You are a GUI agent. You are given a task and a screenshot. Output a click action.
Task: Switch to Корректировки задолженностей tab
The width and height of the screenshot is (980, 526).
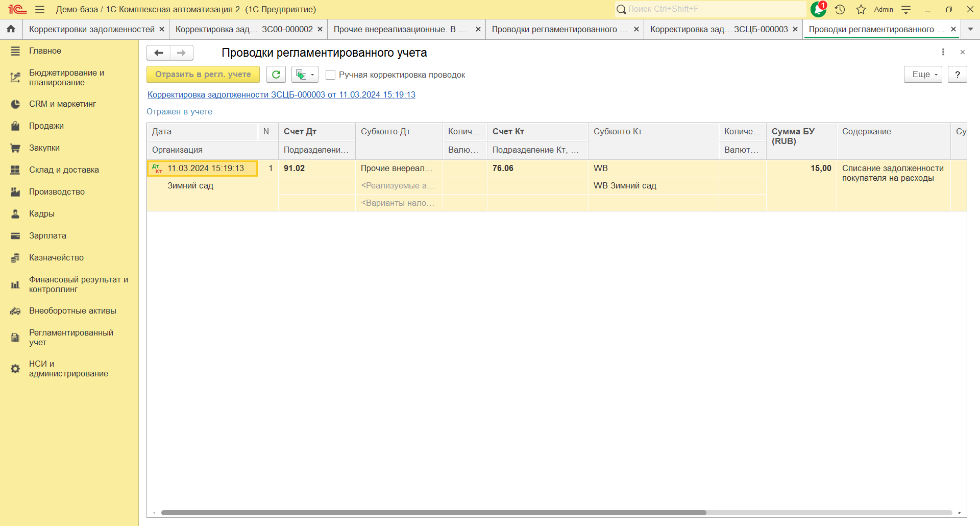(x=91, y=29)
